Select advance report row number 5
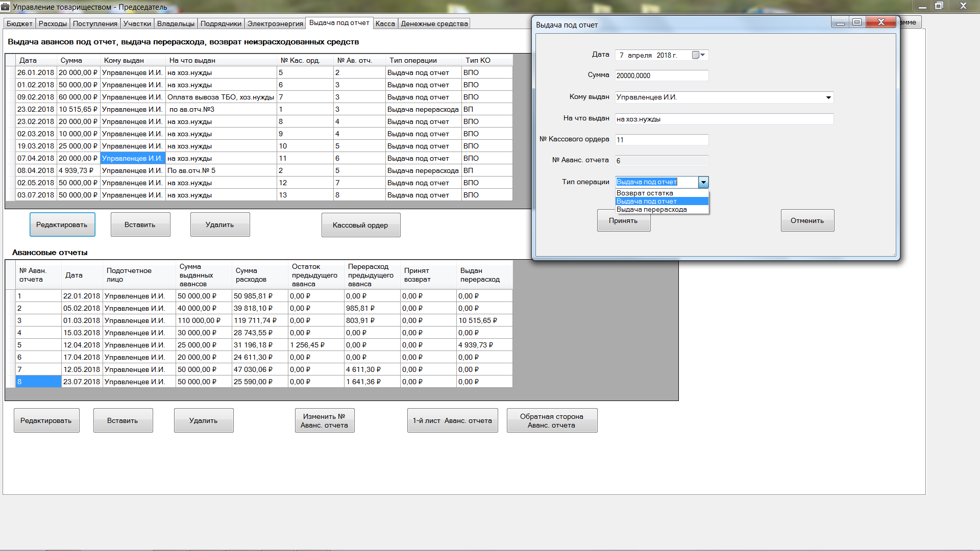 click(x=38, y=345)
